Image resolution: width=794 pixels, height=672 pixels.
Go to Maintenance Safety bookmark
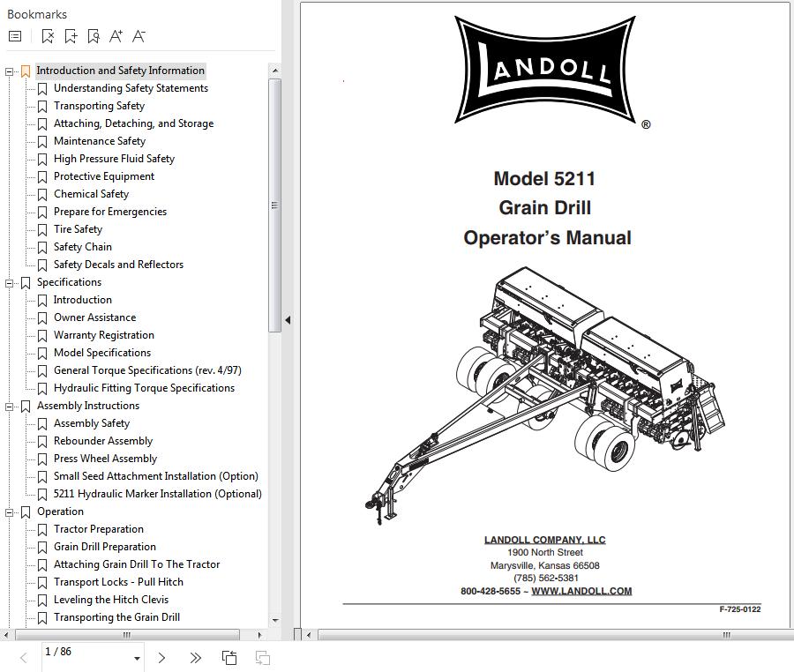pos(100,141)
